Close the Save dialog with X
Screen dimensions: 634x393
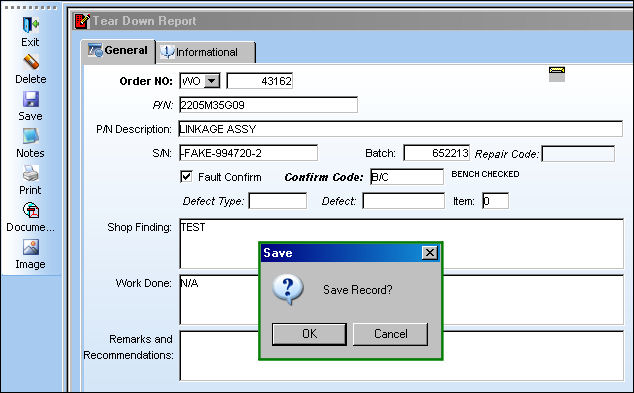tap(429, 253)
